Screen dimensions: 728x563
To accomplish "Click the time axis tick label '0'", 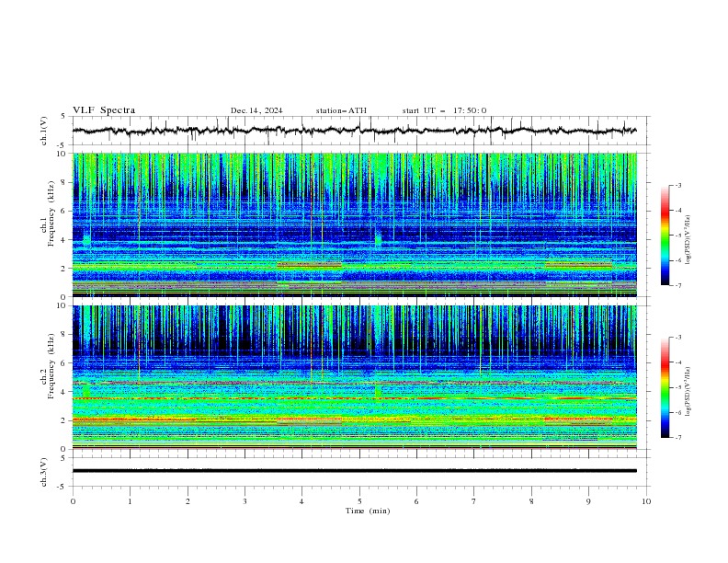I will pyautogui.click(x=73, y=501).
